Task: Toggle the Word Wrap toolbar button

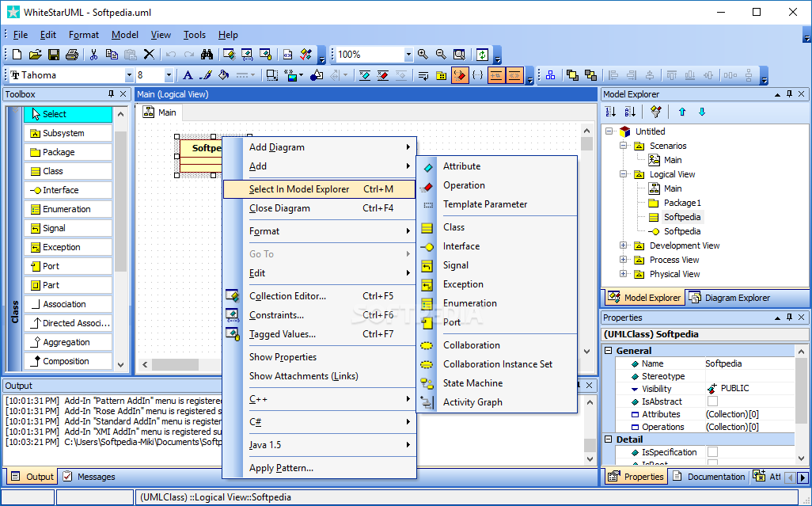Action: pyautogui.click(x=423, y=75)
